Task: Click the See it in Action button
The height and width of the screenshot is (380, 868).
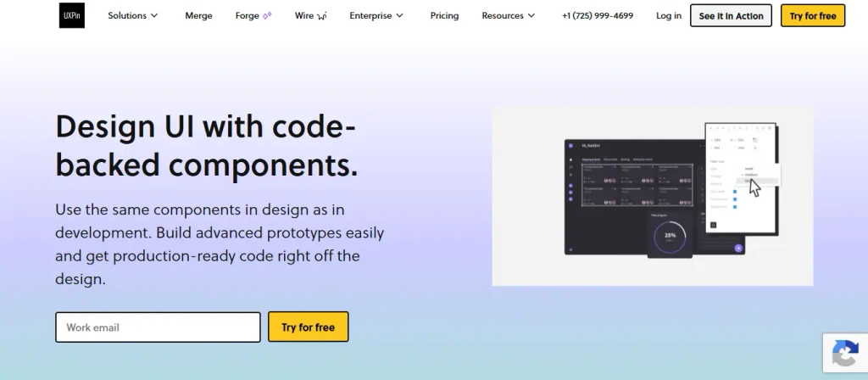Action: tap(731, 15)
